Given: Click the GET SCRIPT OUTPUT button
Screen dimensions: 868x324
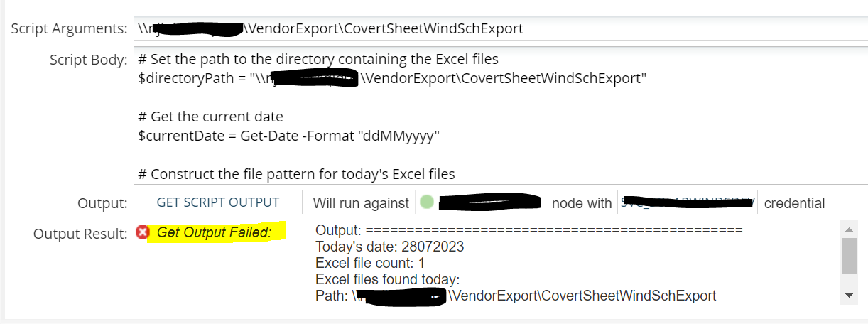Looking at the screenshot, I should (218, 202).
